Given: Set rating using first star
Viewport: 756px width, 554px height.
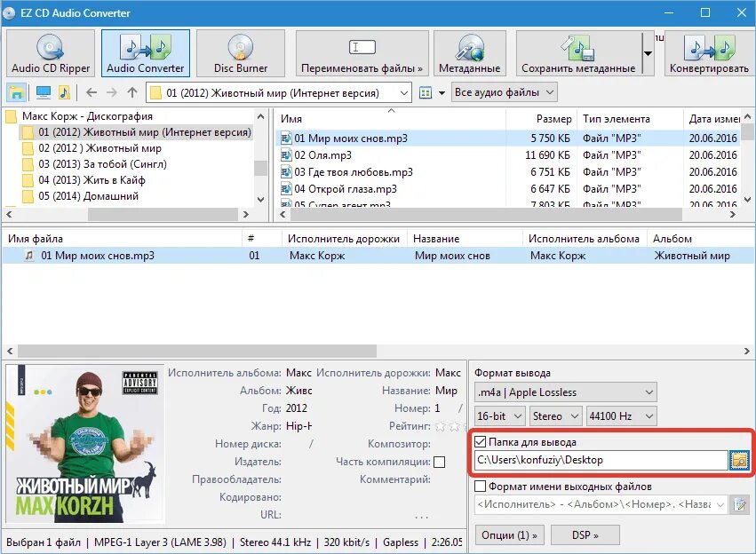Looking at the screenshot, I should pyautogui.click(x=440, y=426).
